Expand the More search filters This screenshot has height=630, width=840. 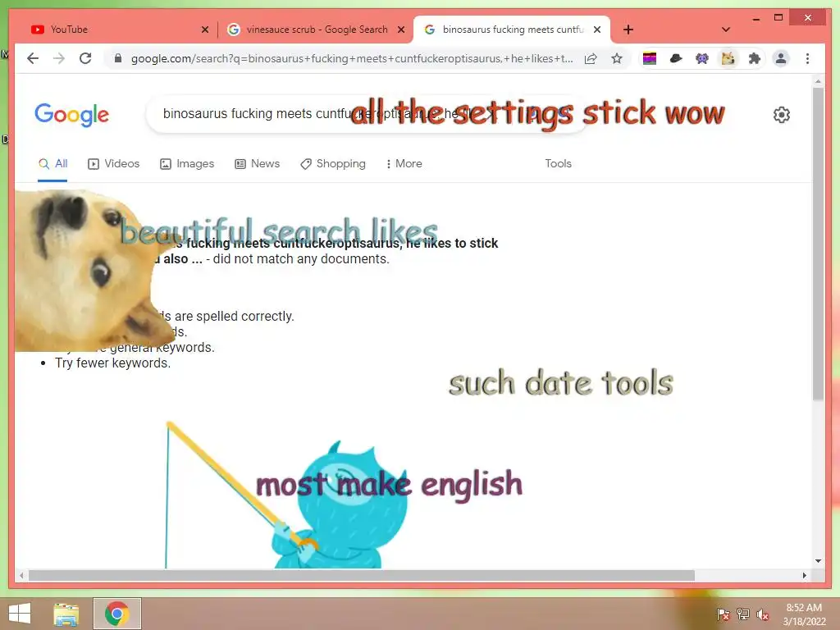point(404,163)
